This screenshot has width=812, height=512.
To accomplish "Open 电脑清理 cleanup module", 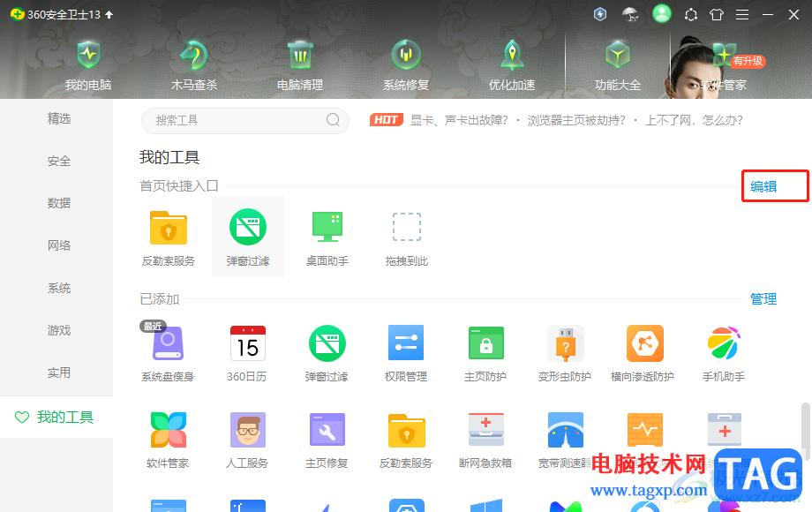I will [x=300, y=65].
